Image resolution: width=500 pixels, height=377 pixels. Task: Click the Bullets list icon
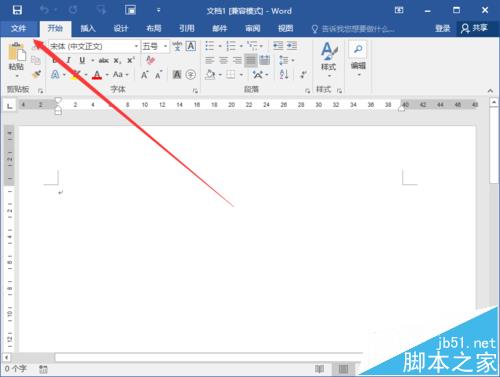tap(209, 46)
